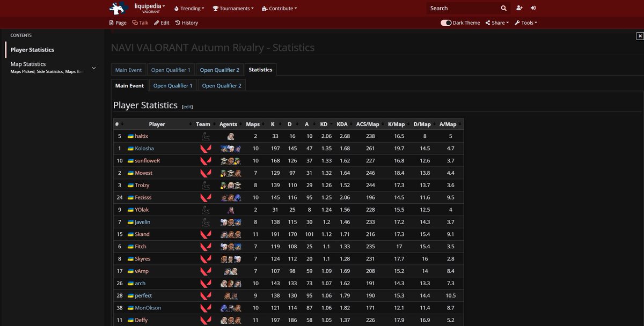Open the Talk tab
644x326 pixels.
tap(140, 23)
